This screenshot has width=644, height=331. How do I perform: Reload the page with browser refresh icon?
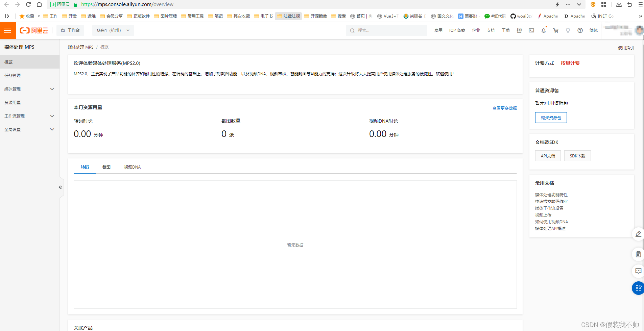pyautogui.click(x=28, y=4)
